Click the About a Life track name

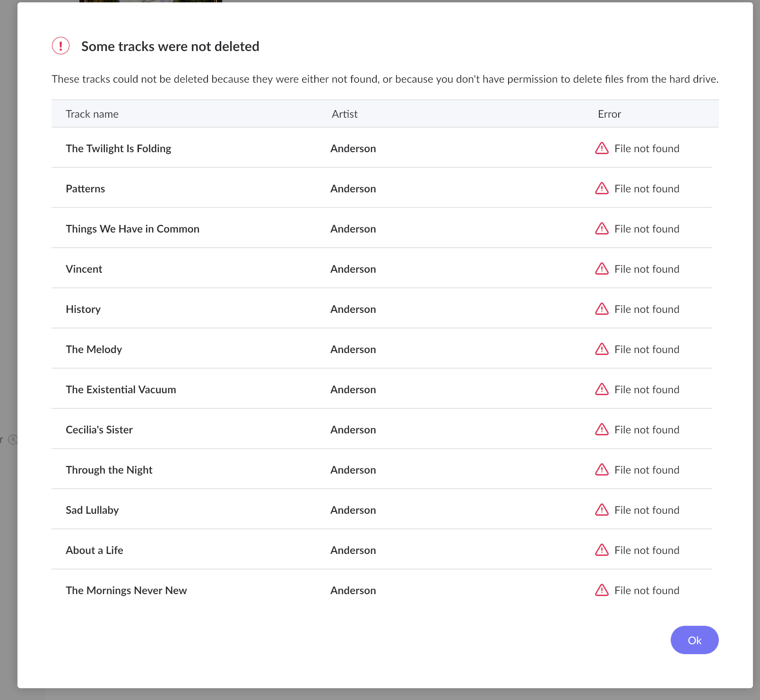pos(95,550)
